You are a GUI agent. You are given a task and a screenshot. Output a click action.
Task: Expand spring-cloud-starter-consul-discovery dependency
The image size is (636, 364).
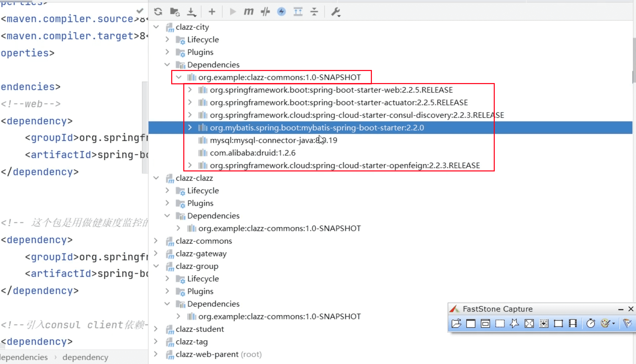pyautogui.click(x=190, y=115)
